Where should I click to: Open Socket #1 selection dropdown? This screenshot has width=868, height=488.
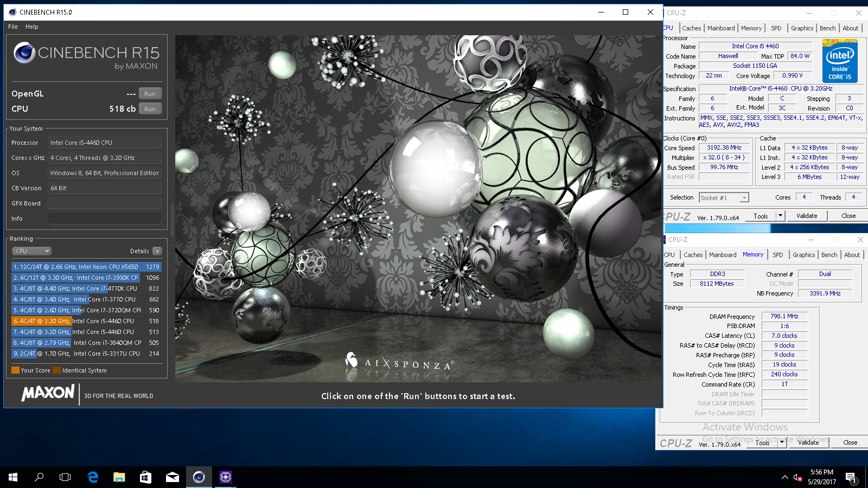click(x=724, y=198)
